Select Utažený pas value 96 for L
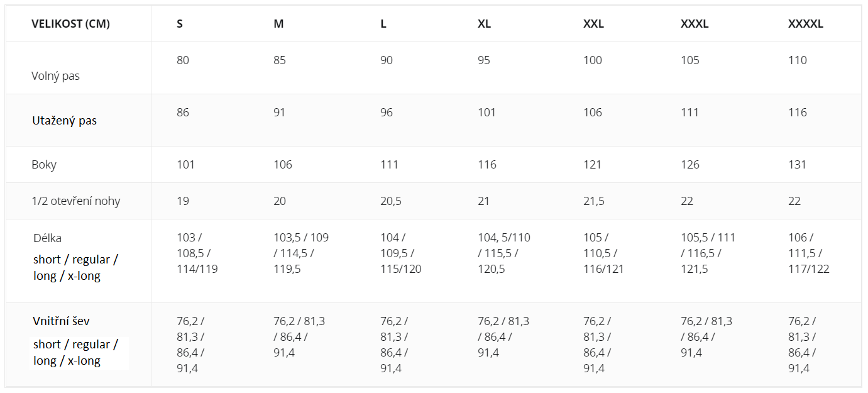Viewport: 868px width, 393px height. click(387, 113)
